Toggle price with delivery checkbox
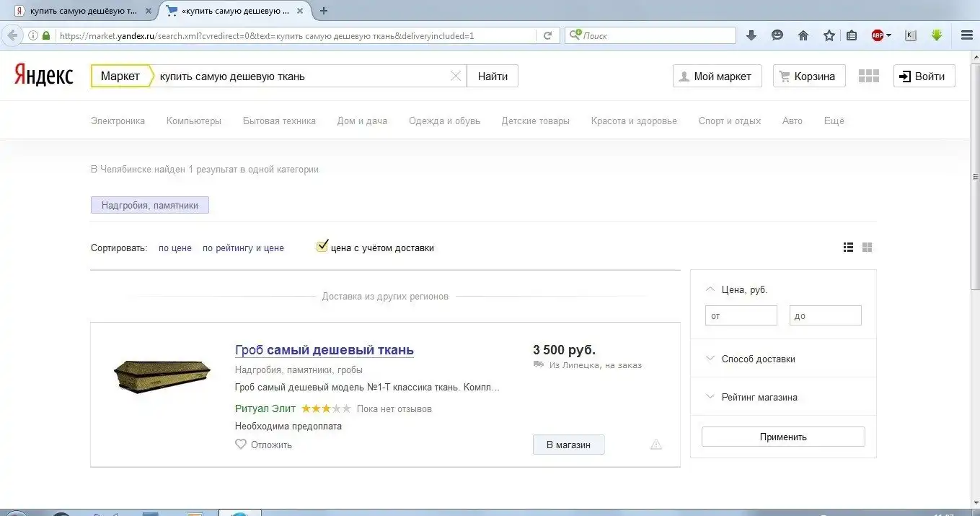This screenshot has width=980, height=516. click(322, 247)
